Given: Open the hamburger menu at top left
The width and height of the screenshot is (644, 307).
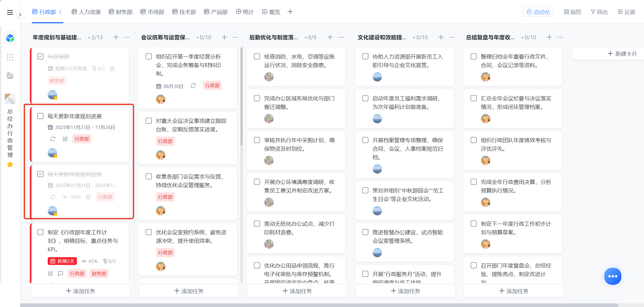Looking at the screenshot, I should tap(10, 12).
